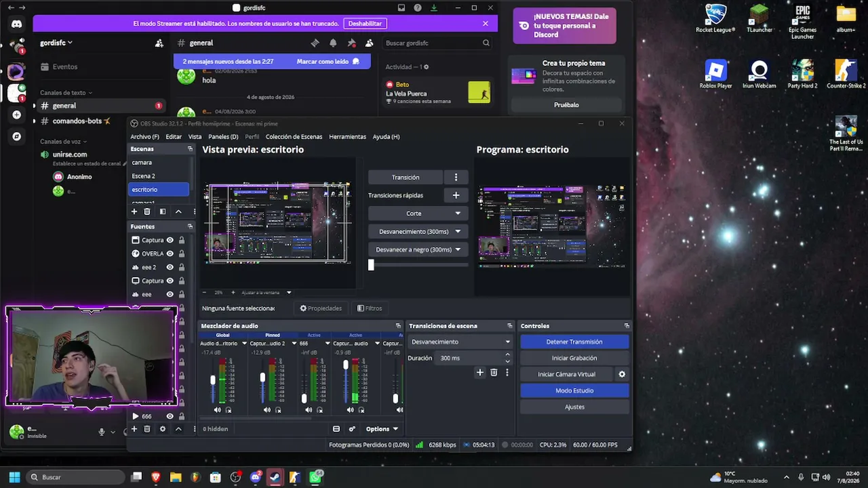Adjust Captur...udio 2 volume fader

point(262,378)
